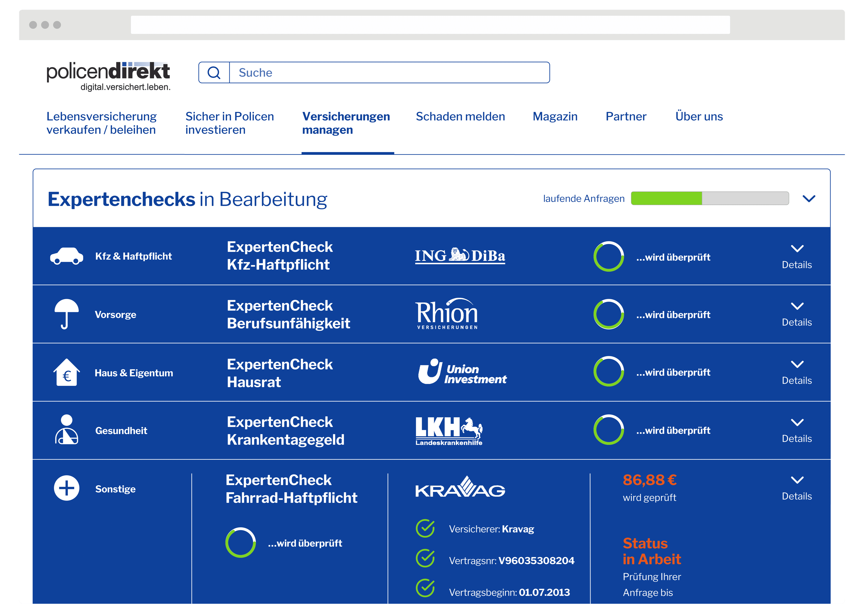The image size is (858, 616).
Task: Open the Schaden melden menu item
Action: pyautogui.click(x=460, y=117)
